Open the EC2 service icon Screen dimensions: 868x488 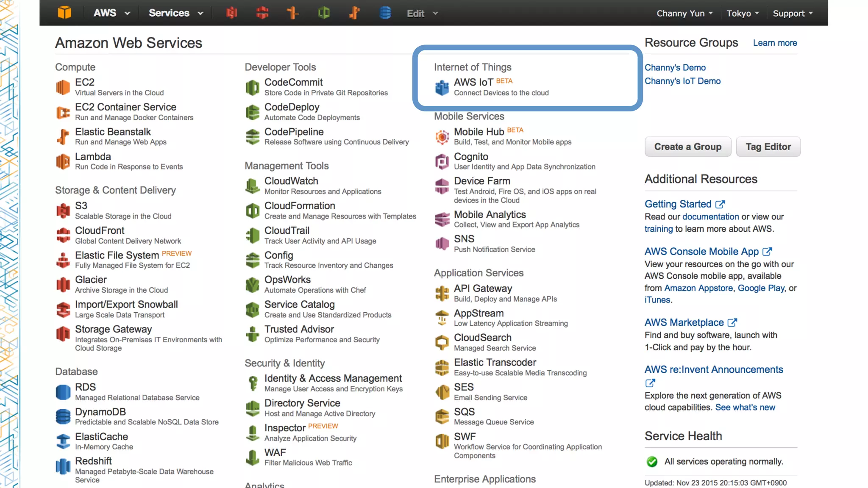63,87
